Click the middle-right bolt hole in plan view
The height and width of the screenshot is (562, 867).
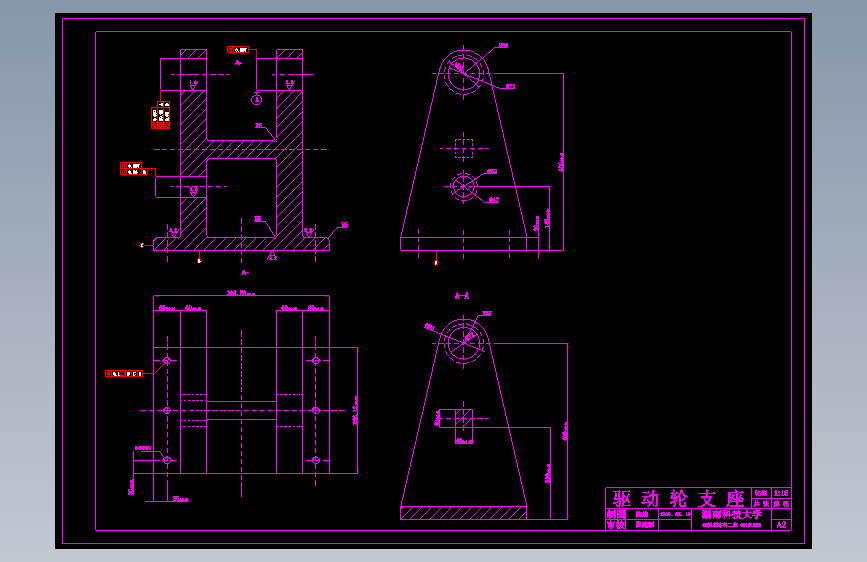(316, 410)
